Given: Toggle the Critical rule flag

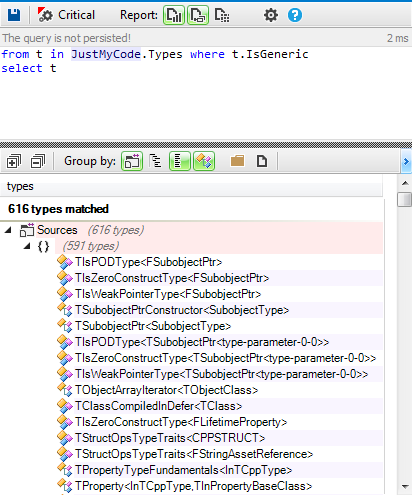Looking at the screenshot, I should click(x=66, y=15).
